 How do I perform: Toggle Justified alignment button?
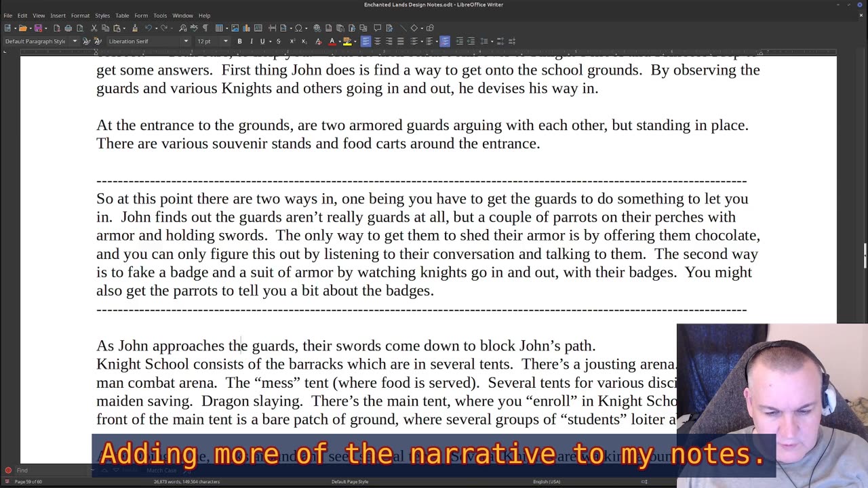(400, 41)
